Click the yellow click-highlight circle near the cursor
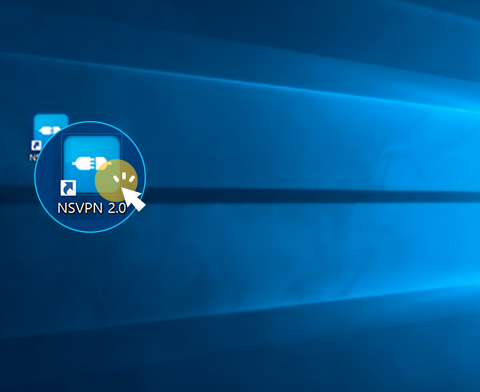This screenshot has width=480, height=392. pos(116,181)
